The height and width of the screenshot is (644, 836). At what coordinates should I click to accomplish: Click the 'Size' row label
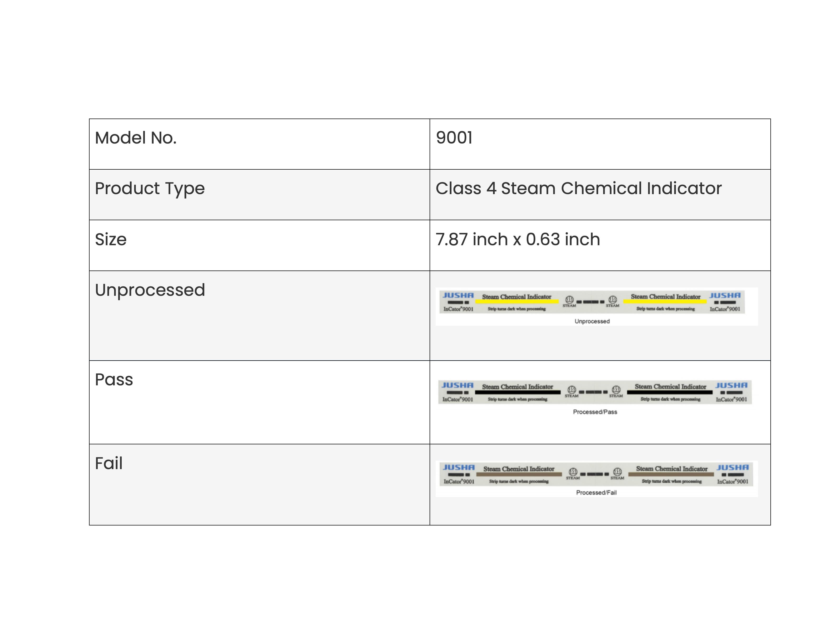click(111, 239)
